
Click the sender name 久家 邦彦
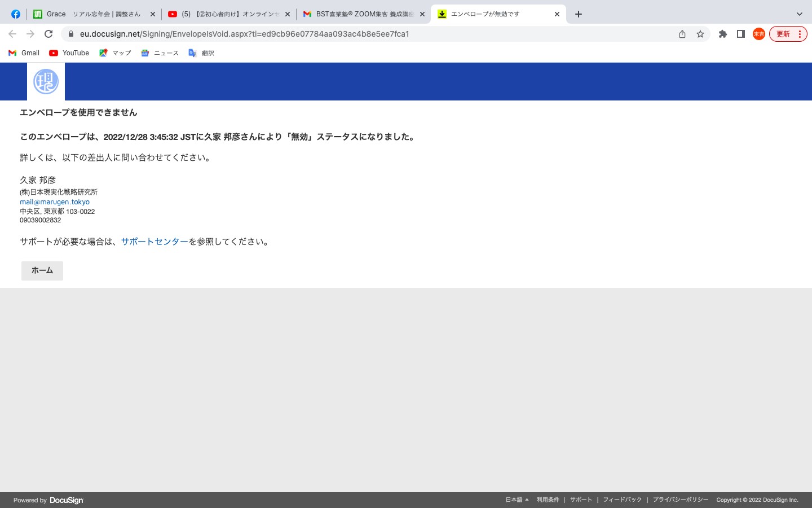[x=38, y=180]
